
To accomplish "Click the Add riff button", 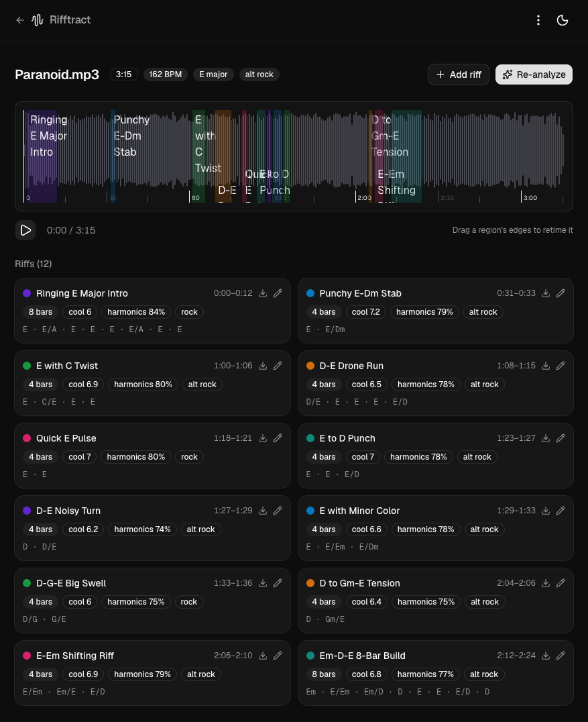I will point(458,74).
